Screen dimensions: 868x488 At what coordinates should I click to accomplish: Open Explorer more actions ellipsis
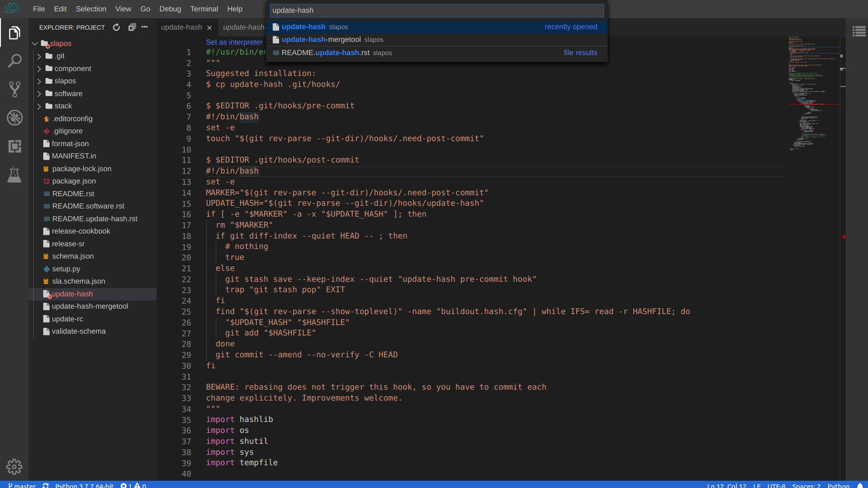145,27
